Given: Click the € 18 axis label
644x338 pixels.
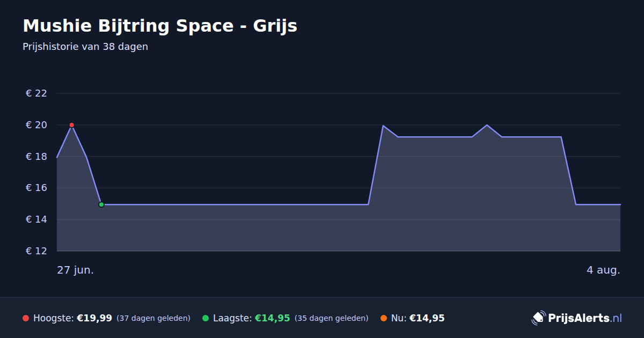Looking at the screenshot, I should 36,157.
